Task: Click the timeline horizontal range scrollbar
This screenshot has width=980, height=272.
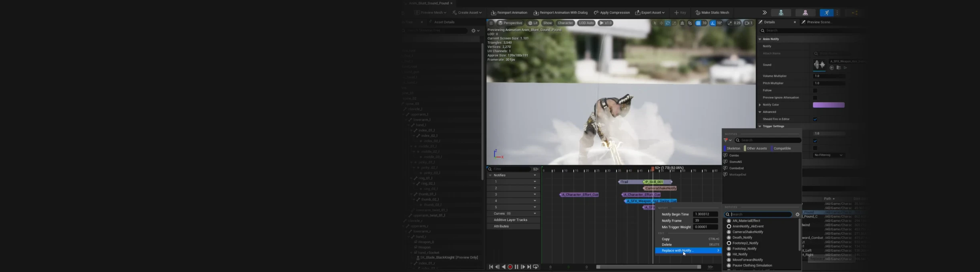Action: (649, 267)
